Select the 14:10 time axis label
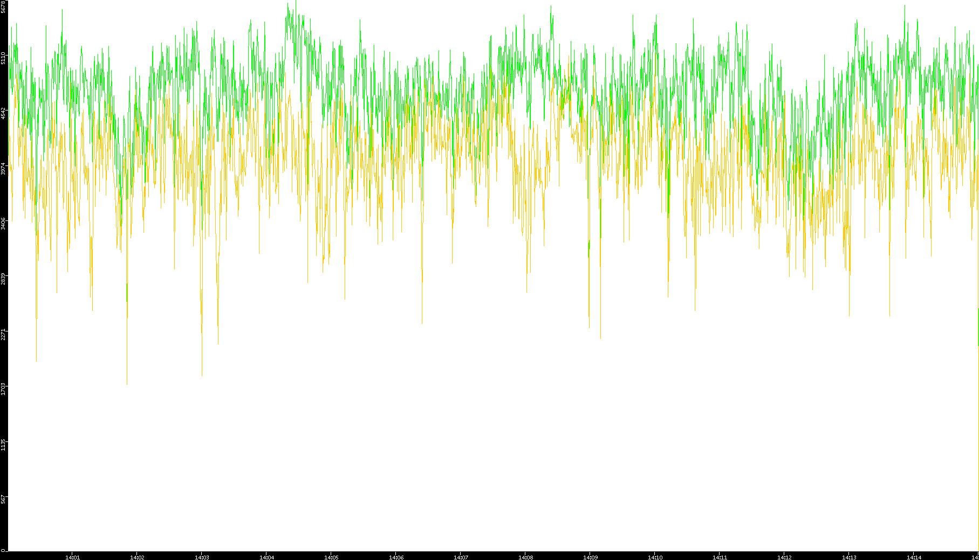The height and width of the screenshot is (560, 979). tap(655, 557)
